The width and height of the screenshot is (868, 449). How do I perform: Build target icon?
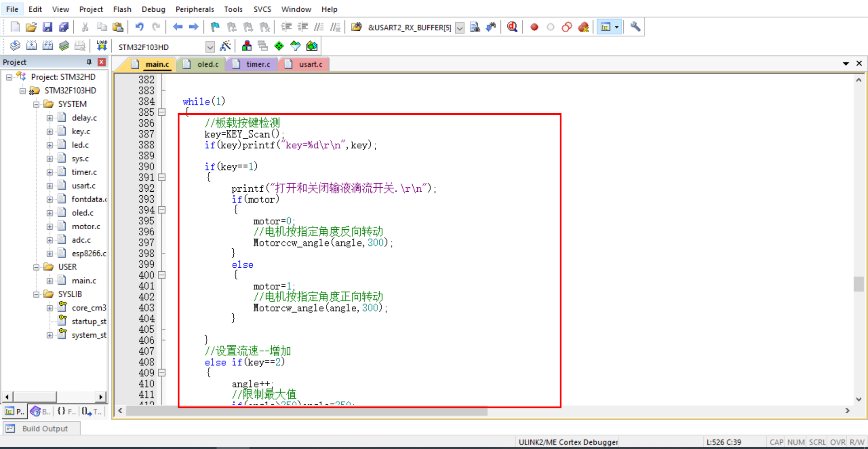31,46
